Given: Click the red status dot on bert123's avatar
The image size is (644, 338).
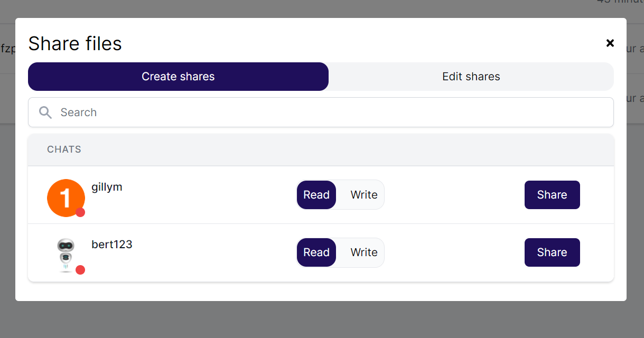Looking at the screenshot, I should (x=80, y=270).
